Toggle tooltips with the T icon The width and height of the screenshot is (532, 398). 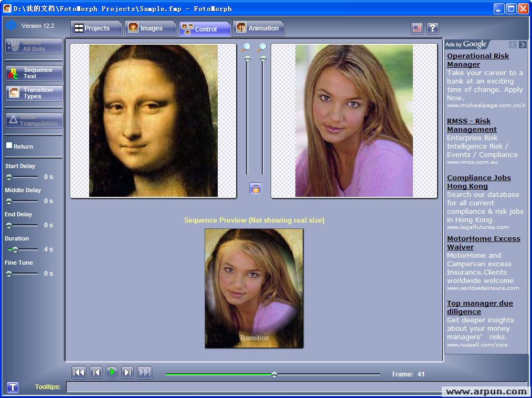13,387
